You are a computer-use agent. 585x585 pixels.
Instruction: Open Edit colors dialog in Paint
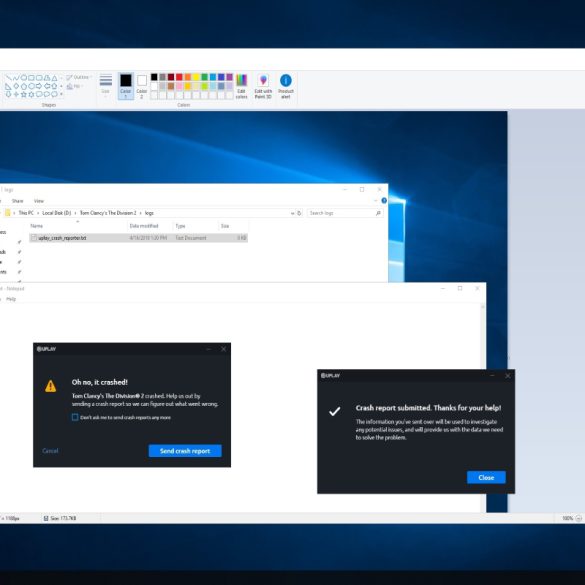coord(241,86)
